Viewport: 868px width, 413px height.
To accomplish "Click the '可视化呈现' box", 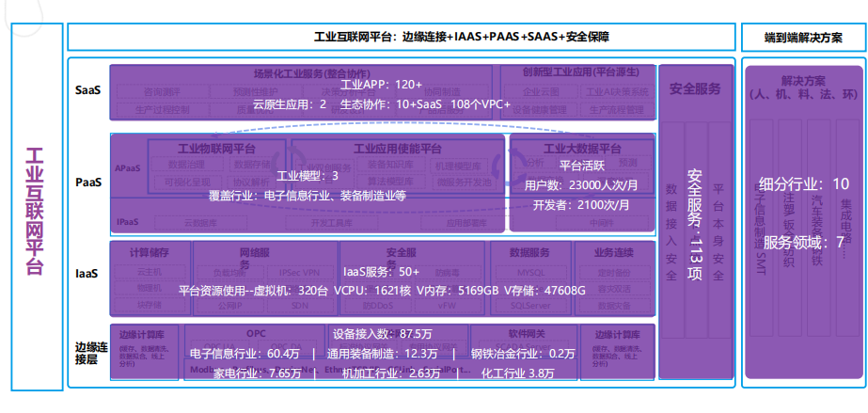I will point(186,183).
